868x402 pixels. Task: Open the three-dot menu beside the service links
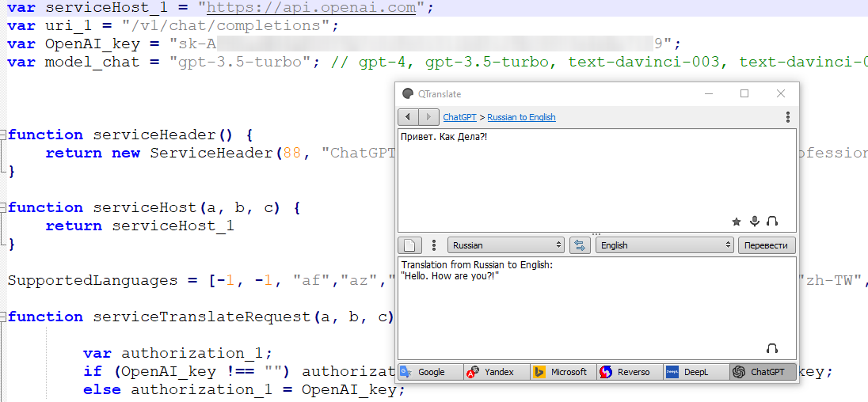(788, 117)
